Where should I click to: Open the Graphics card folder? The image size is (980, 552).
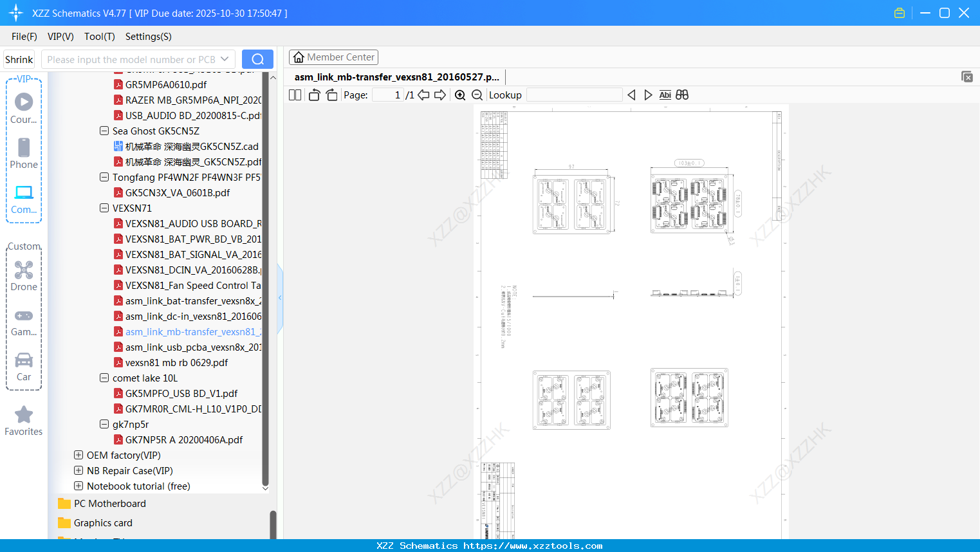pyautogui.click(x=103, y=523)
